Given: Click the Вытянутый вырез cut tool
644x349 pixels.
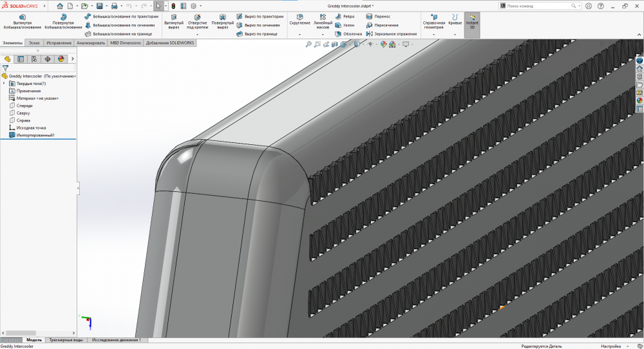Looking at the screenshot, I should click(174, 21).
